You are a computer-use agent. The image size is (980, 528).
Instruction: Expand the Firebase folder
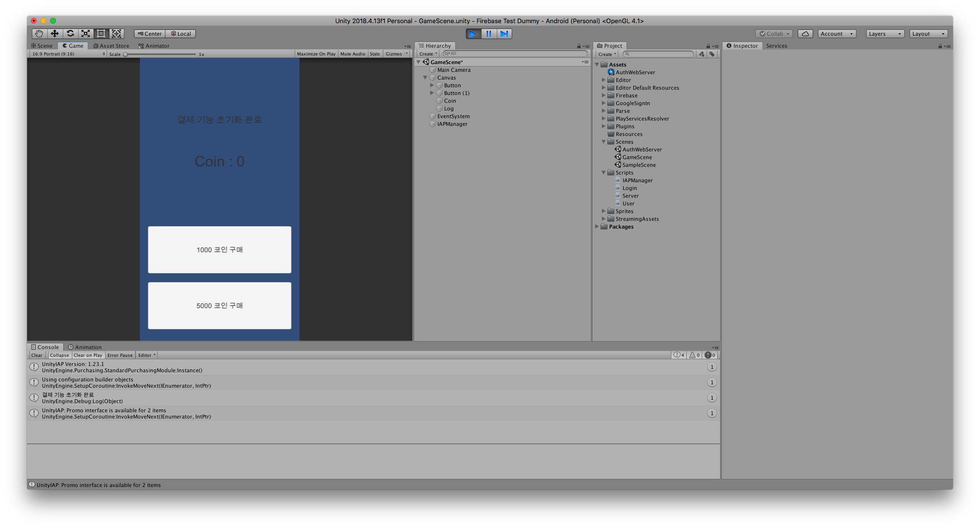603,95
